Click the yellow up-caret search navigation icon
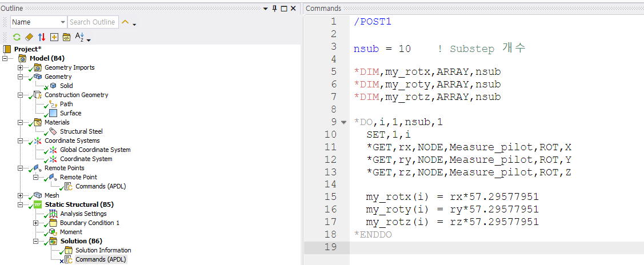The image size is (644, 265). click(x=126, y=23)
